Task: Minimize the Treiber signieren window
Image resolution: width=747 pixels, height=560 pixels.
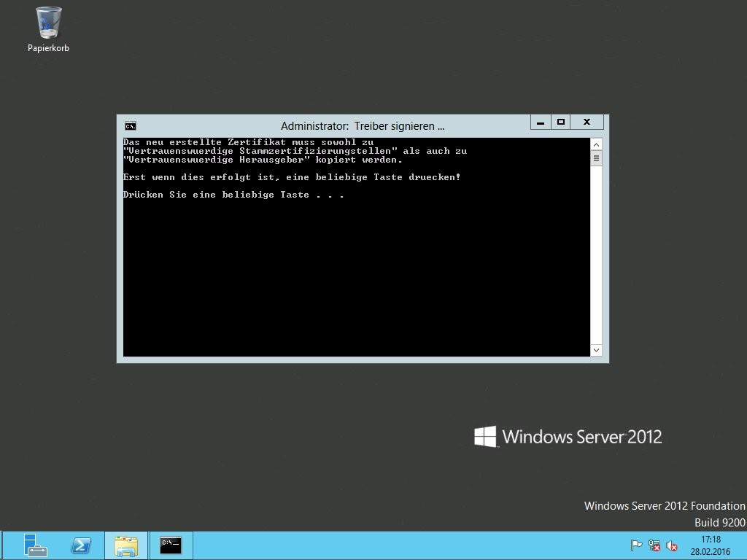Action: tap(541, 122)
